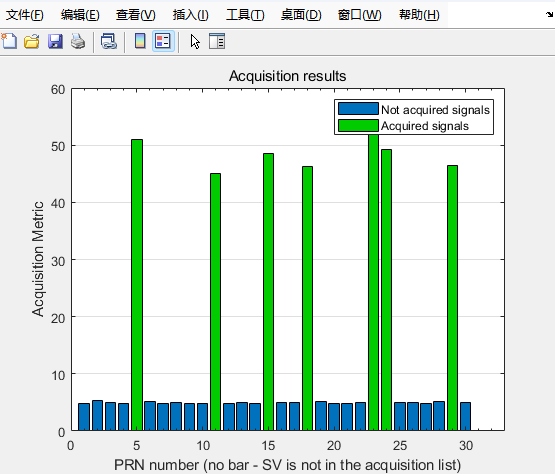Insert a colorbar using the toolbar icon
This screenshot has width=555, height=474.
140,41
